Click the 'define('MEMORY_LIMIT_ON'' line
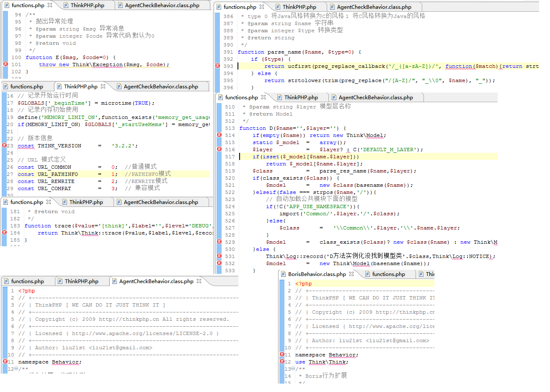This screenshot has height=392, width=550. 114,117
